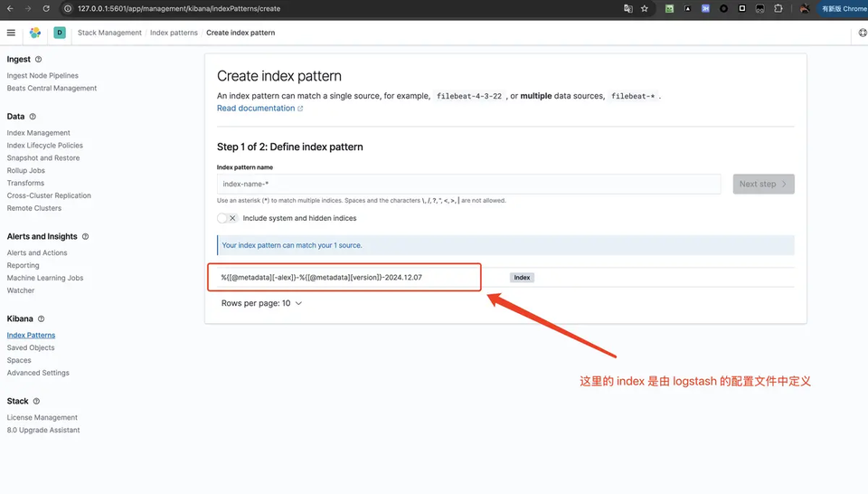Open the extensions puzzle piece menu
The image size is (868, 494).
[x=778, y=8]
